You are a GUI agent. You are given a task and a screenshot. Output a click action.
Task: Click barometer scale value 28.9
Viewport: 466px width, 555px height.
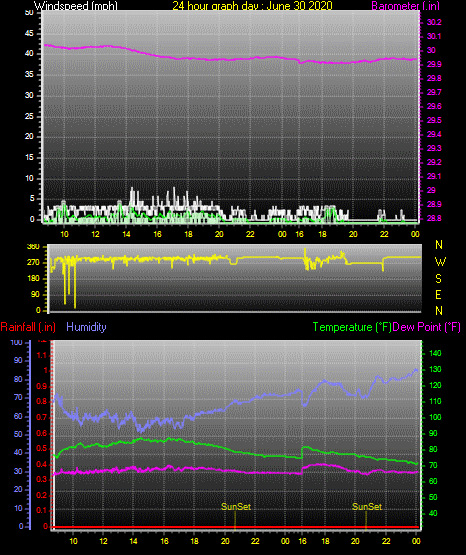point(434,204)
